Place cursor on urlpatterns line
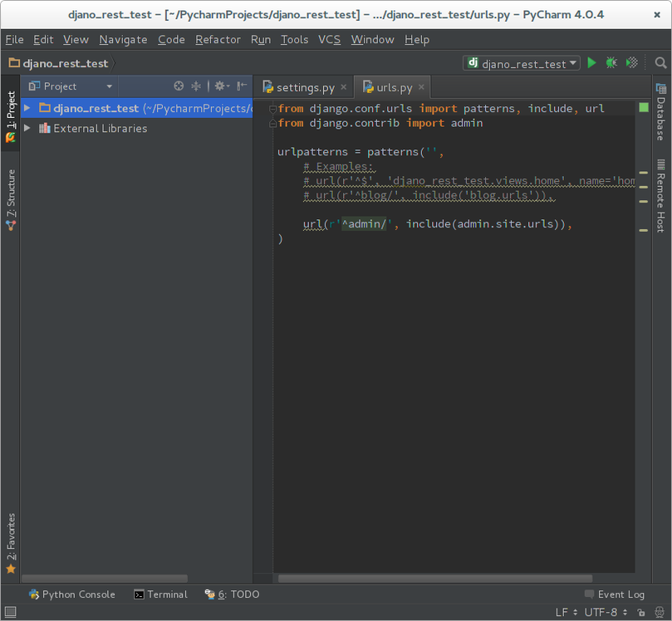Viewport: 672px width, 621px height. click(360, 152)
